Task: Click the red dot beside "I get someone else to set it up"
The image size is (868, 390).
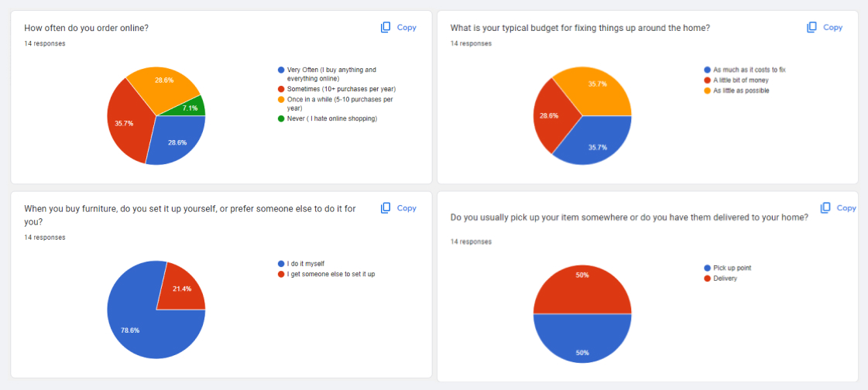Action: coord(281,274)
